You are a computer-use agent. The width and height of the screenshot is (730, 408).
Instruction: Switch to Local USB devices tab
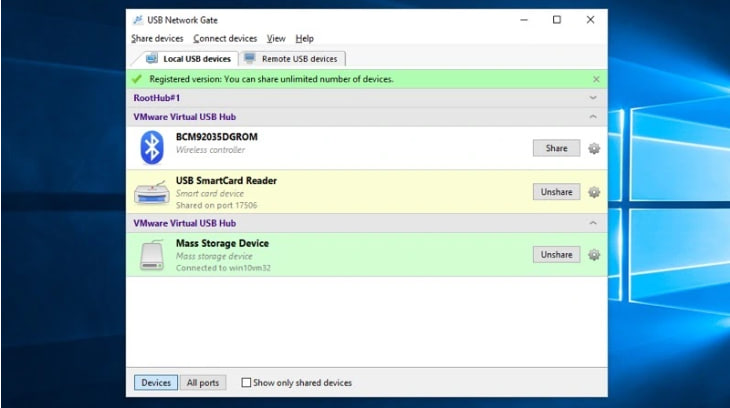click(189, 59)
